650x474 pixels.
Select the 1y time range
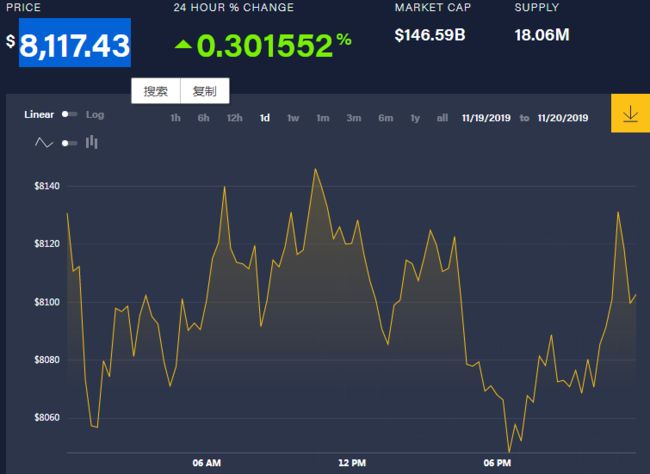point(415,118)
